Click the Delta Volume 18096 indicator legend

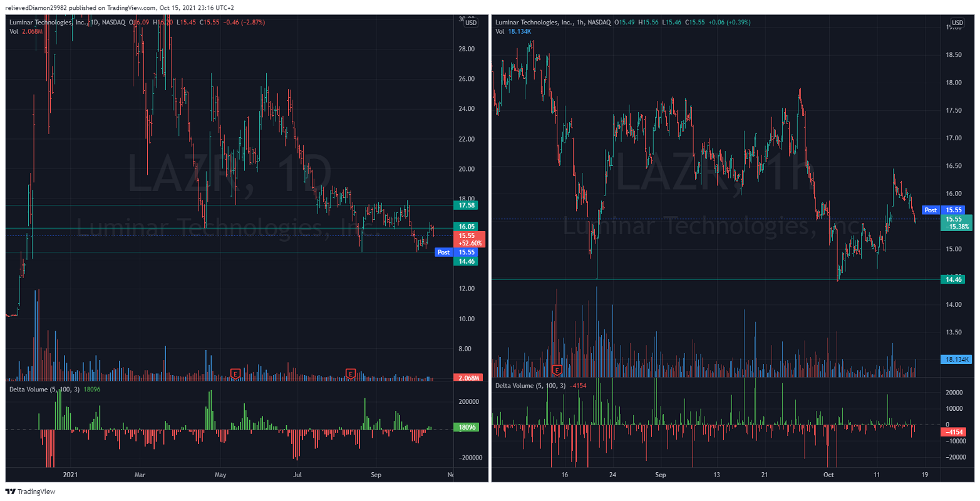[54, 390]
